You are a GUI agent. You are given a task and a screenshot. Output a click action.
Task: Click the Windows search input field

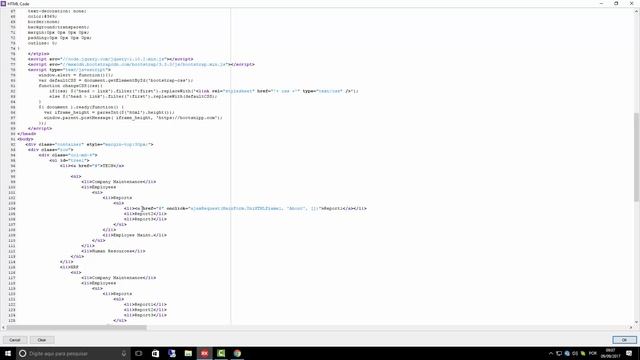click(73, 353)
